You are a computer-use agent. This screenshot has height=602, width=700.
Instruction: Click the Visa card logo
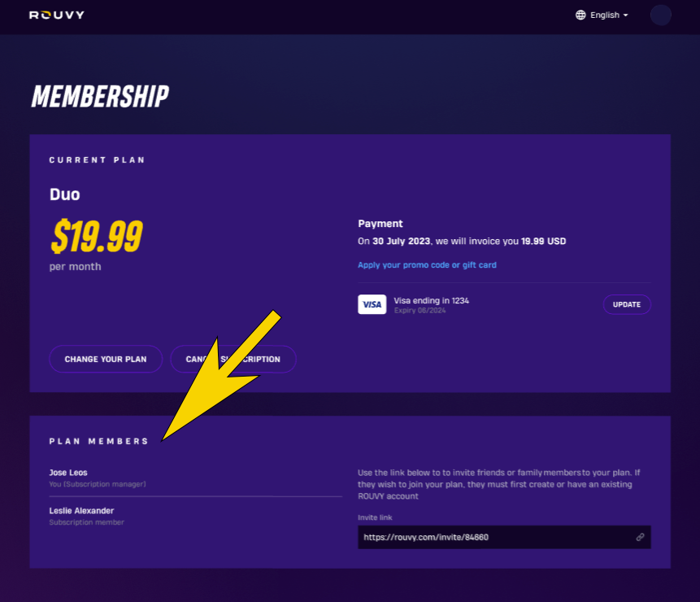(372, 304)
